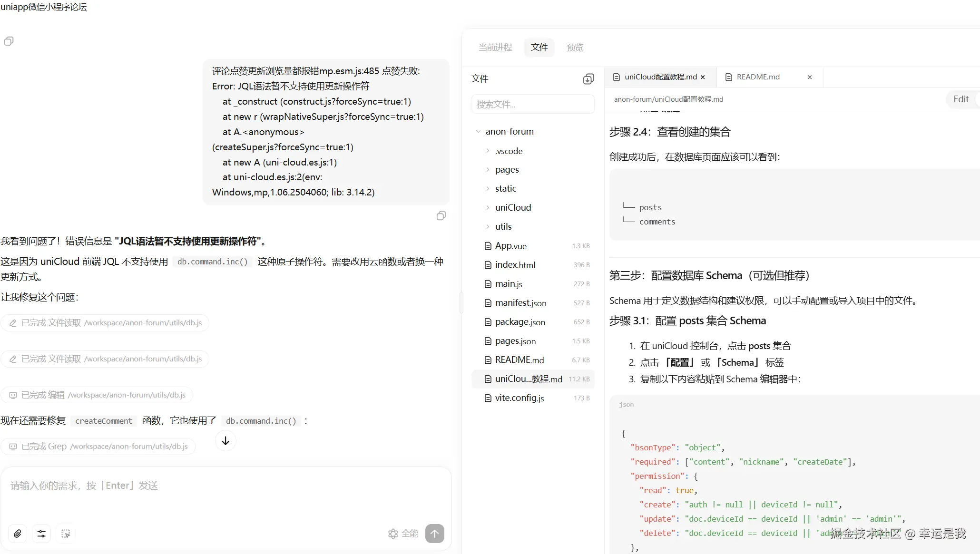Copy the user error message via copy icon
Screen dimensions: 980x554
tap(441, 216)
